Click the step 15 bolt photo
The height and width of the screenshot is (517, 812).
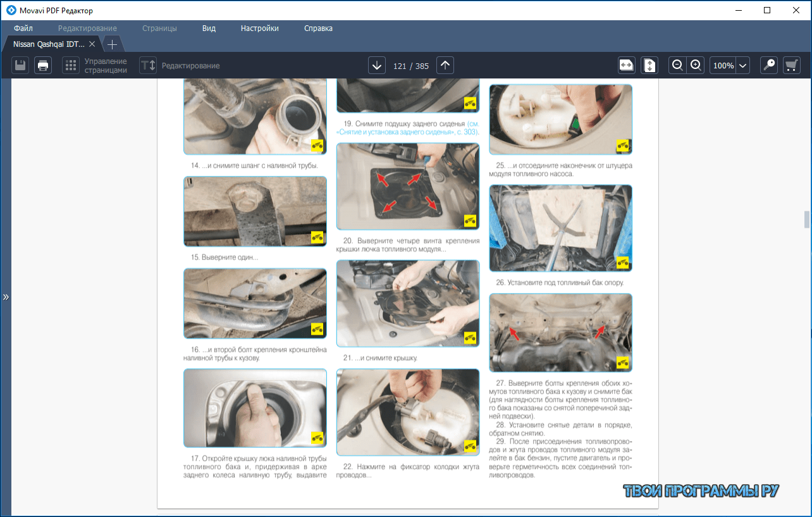point(255,211)
